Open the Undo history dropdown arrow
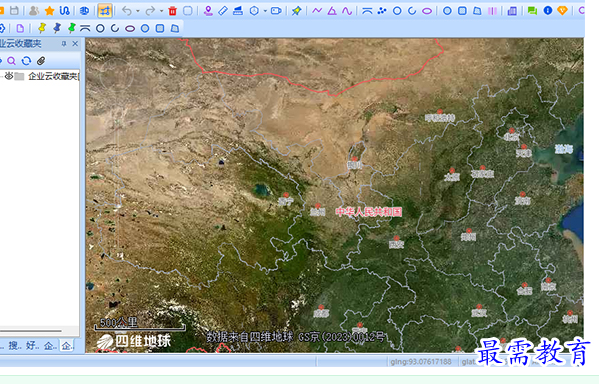This screenshot has height=384, width=599. 138,11
